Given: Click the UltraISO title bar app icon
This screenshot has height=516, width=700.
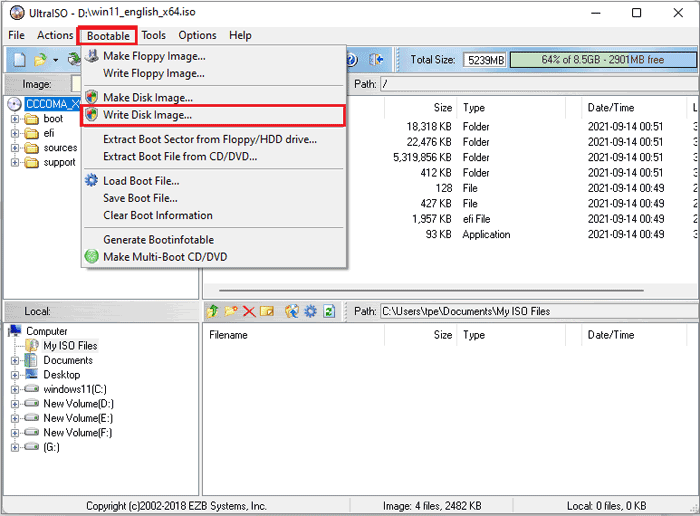Looking at the screenshot, I should coord(17,12).
